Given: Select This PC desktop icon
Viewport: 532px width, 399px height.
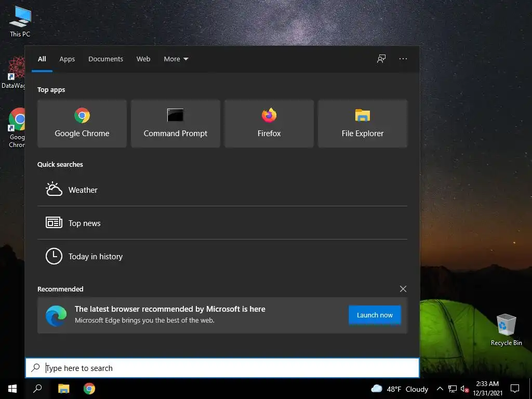Looking at the screenshot, I should [20, 21].
